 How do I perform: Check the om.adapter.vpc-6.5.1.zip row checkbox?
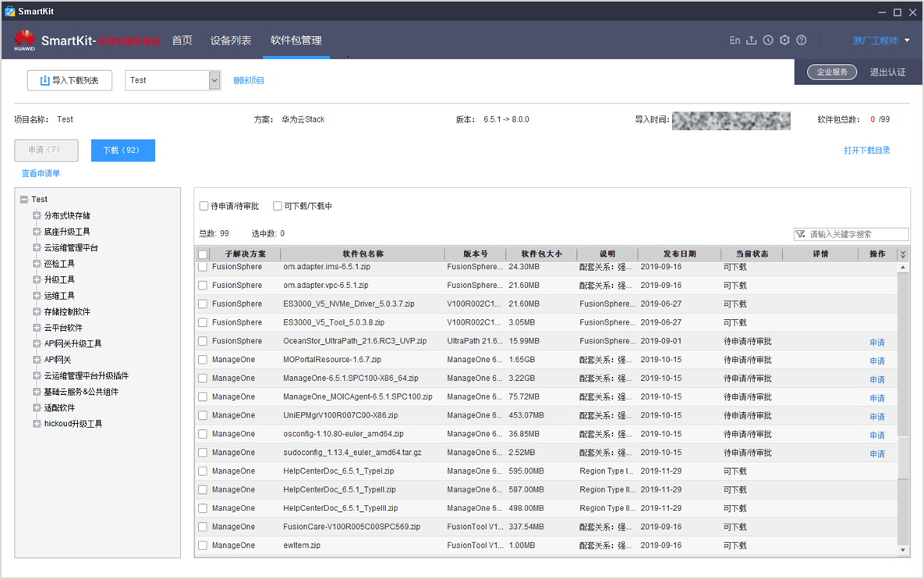pos(203,286)
